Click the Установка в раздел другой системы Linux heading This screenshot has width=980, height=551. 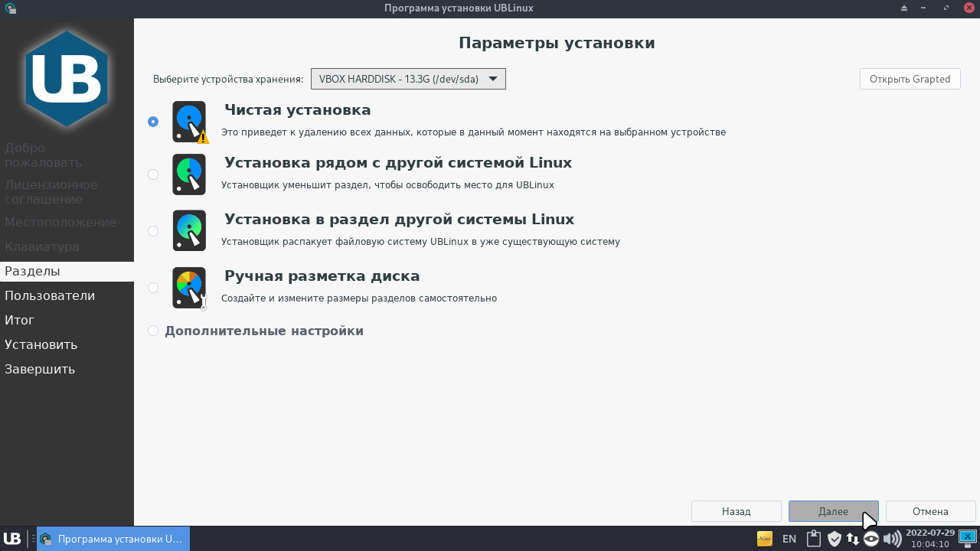pos(399,220)
